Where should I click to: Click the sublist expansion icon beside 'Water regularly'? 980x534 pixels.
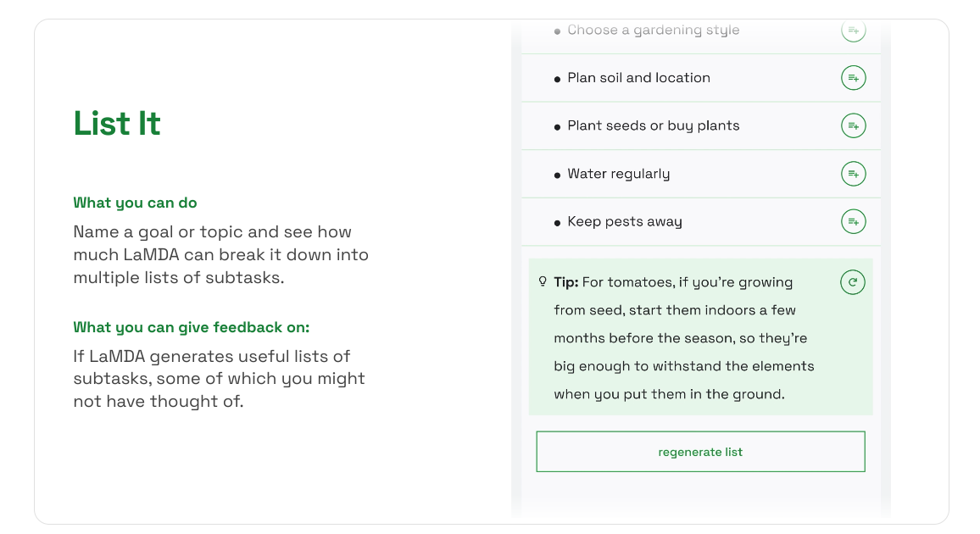point(853,173)
